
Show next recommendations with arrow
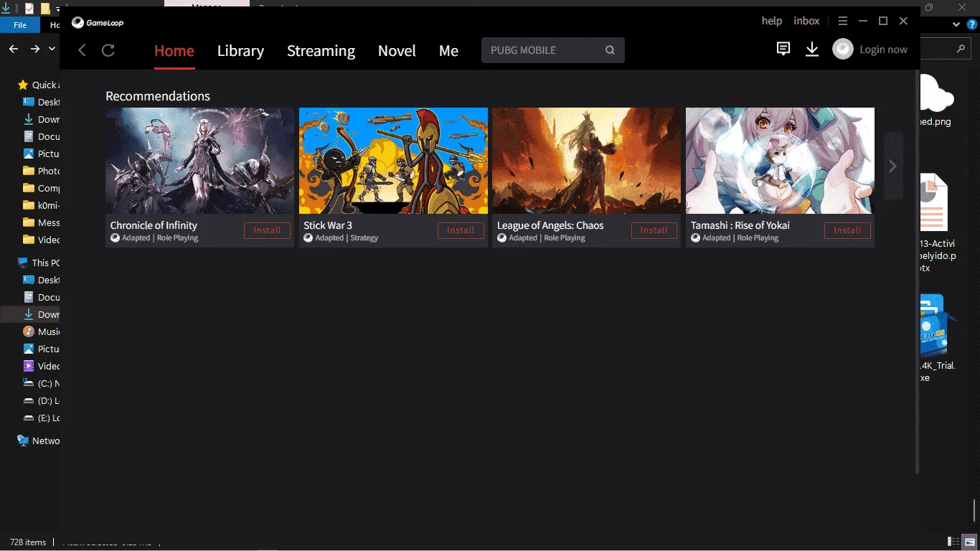point(893,166)
